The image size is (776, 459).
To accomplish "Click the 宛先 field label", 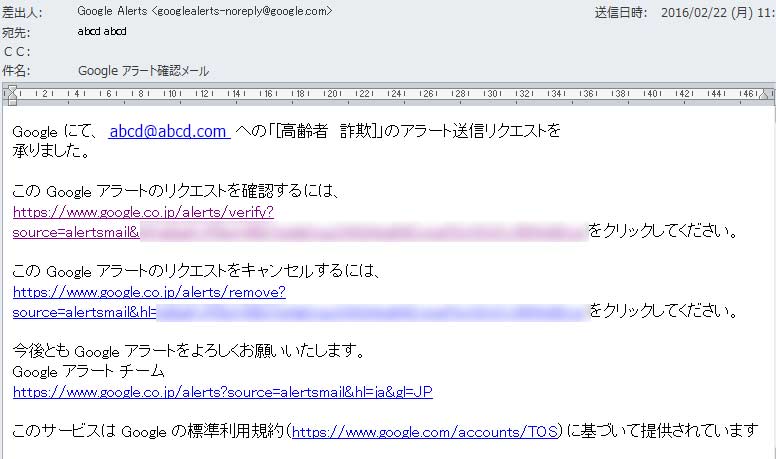I will coord(15,32).
